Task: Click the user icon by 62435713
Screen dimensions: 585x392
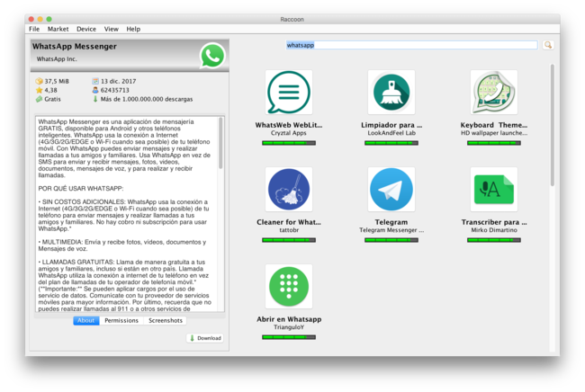Action: 95,90
